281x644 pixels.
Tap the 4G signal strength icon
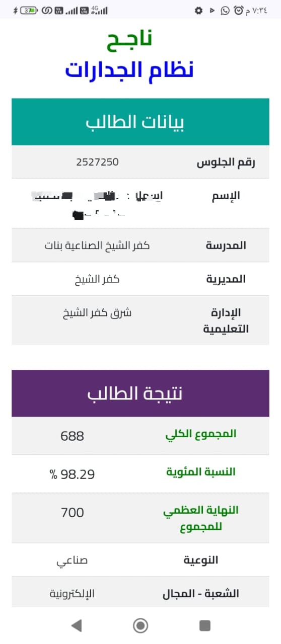(x=100, y=10)
